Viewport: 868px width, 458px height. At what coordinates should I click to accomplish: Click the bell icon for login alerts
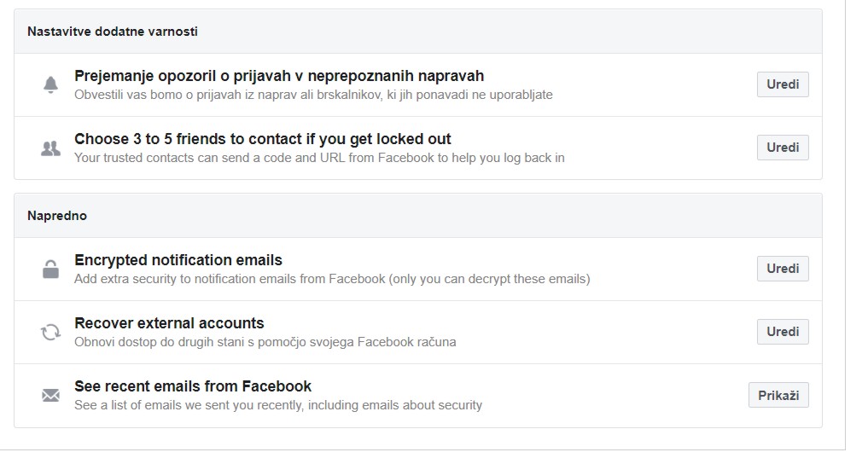[x=51, y=84]
